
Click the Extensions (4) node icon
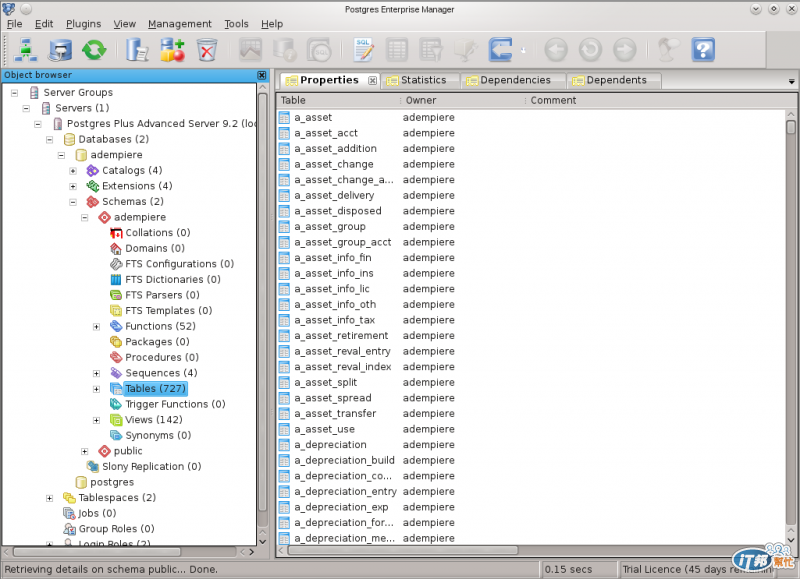[x=92, y=186]
